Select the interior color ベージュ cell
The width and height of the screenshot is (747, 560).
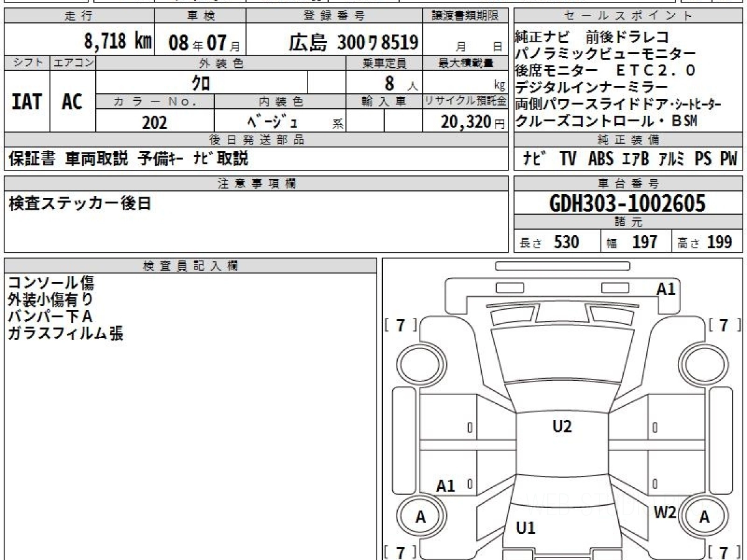(280, 122)
